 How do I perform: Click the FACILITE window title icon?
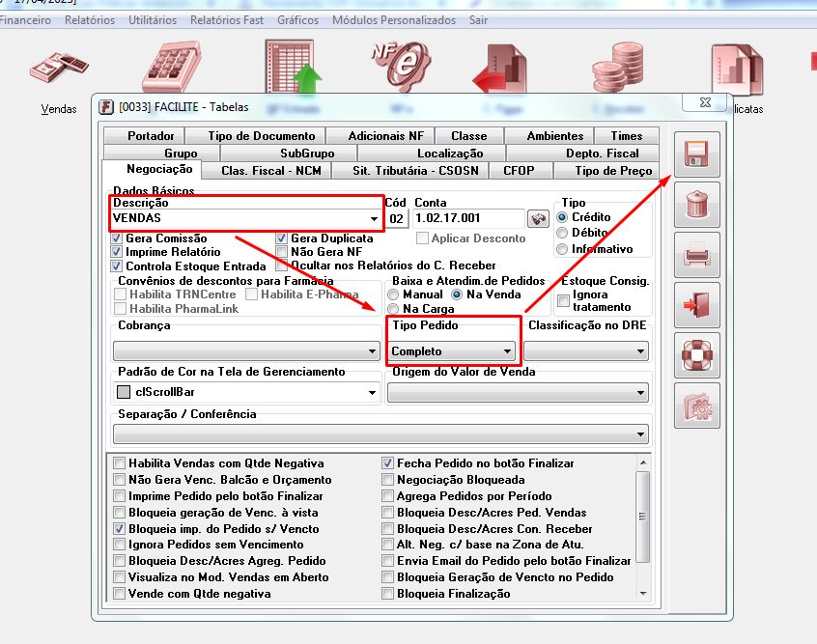coord(106,107)
